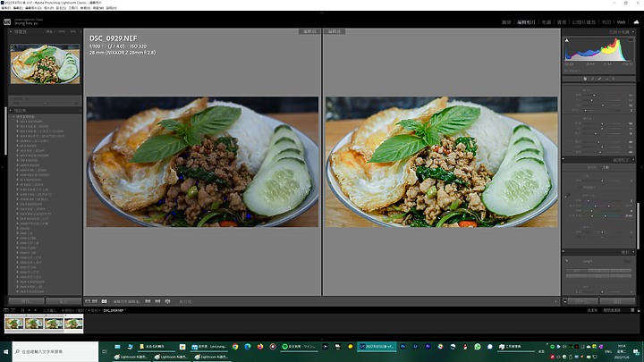The width and height of the screenshot is (644, 362).
Task: Open the File (檔案) menu
Action: coord(5,8)
